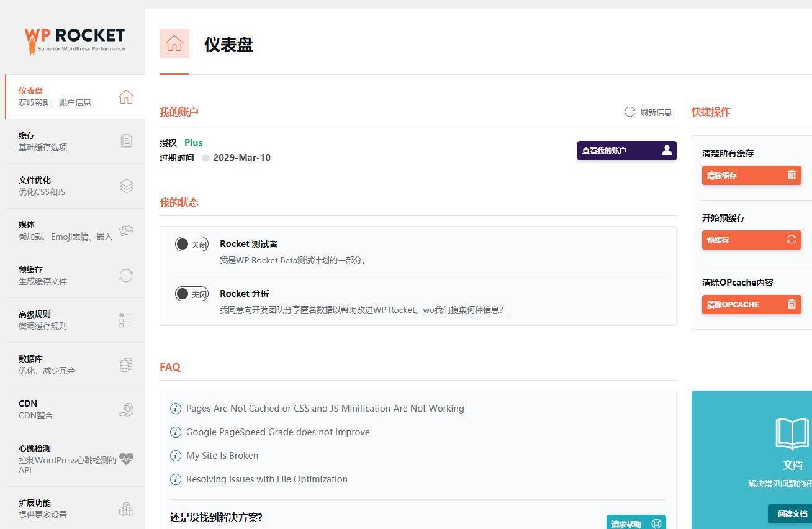Click the refresh icon next to 刷新信息
Screen dimensions: 812x529
pyautogui.click(x=628, y=112)
